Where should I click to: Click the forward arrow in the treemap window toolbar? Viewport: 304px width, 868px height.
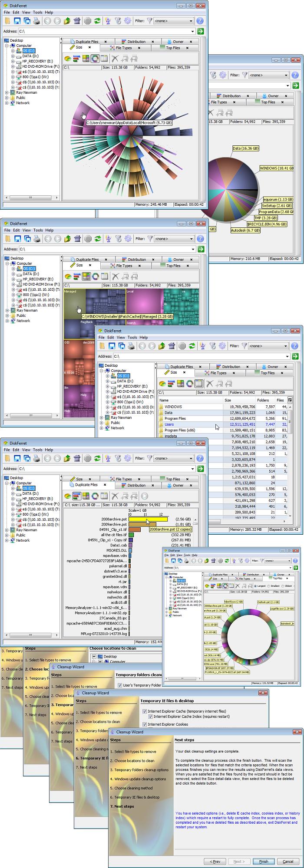coord(57,239)
